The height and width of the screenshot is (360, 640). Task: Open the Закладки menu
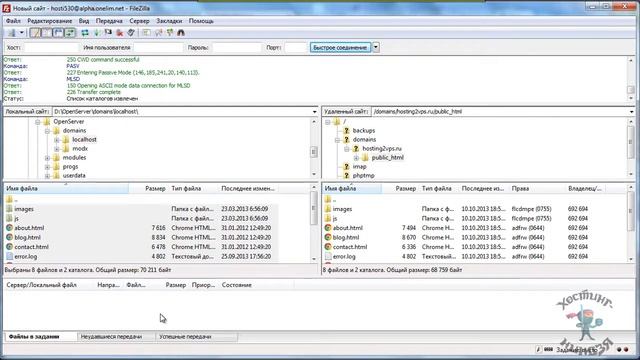tap(169, 21)
